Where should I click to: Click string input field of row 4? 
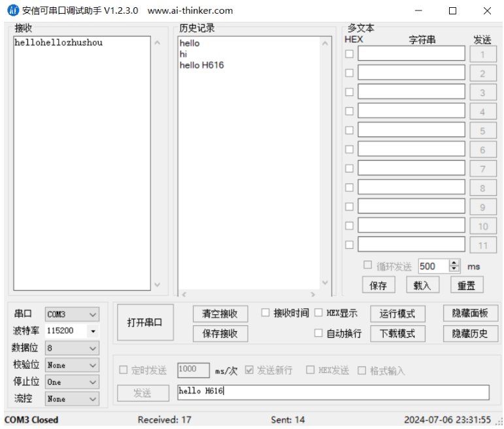click(x=411, y=110)
